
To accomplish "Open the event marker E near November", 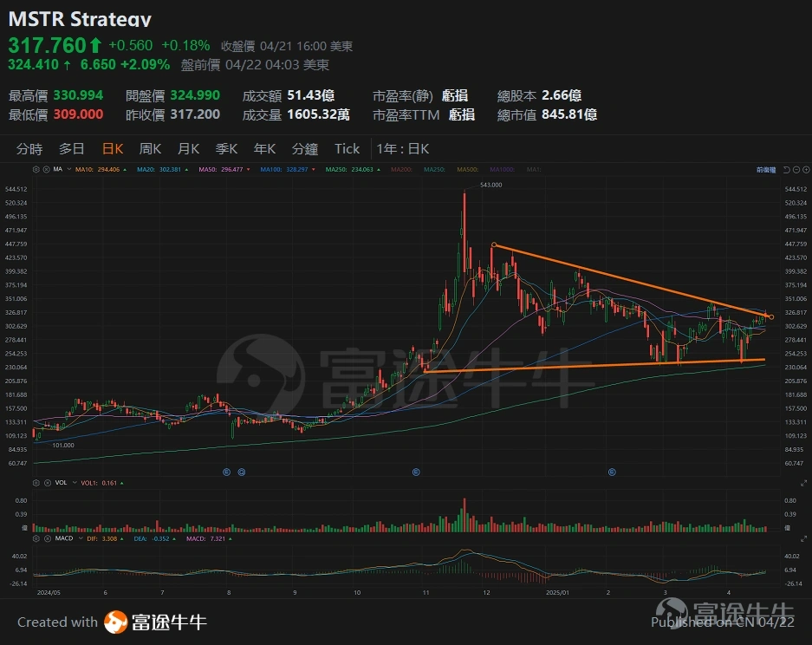I will click(416, 472).
